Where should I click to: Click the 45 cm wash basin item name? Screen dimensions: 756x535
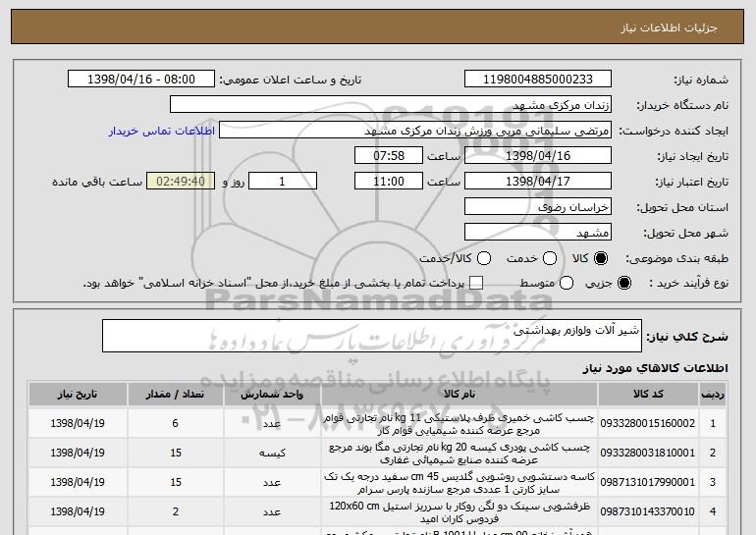459,483
